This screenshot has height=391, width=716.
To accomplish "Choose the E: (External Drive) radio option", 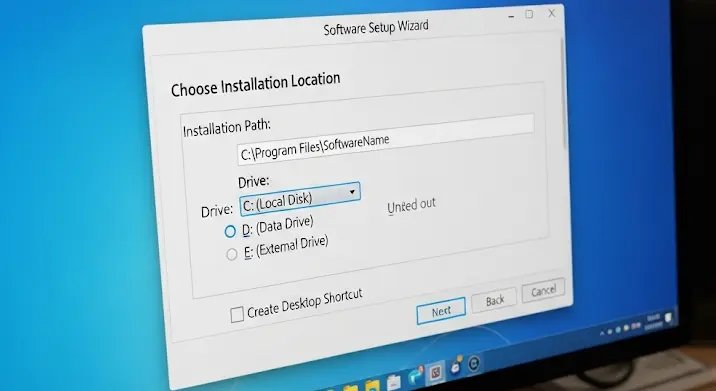I will [232, 254].
